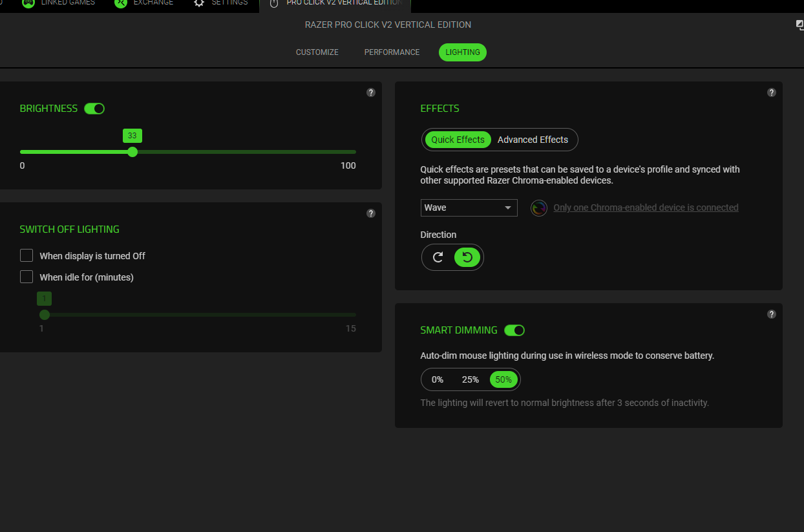Click the idle minutes slider handle
Screen dimensions: 804x532
(45, 315)
